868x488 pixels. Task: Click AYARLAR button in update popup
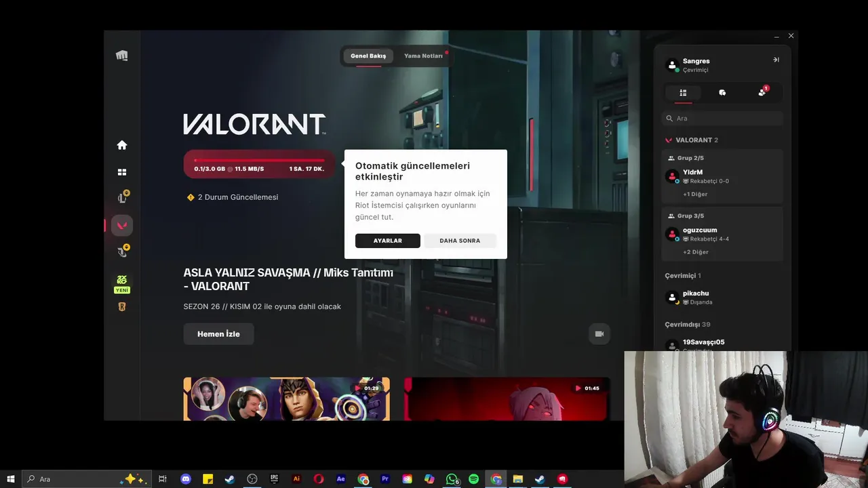click(387, 241)
